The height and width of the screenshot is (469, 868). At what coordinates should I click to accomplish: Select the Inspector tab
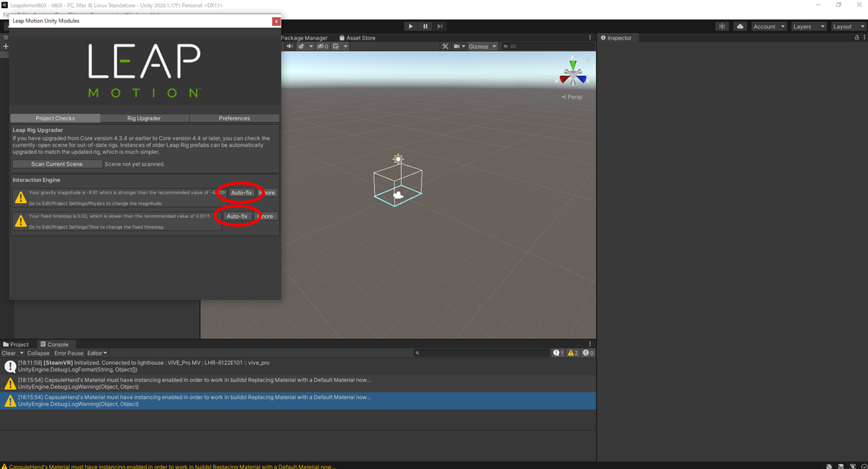coord(616,38)
